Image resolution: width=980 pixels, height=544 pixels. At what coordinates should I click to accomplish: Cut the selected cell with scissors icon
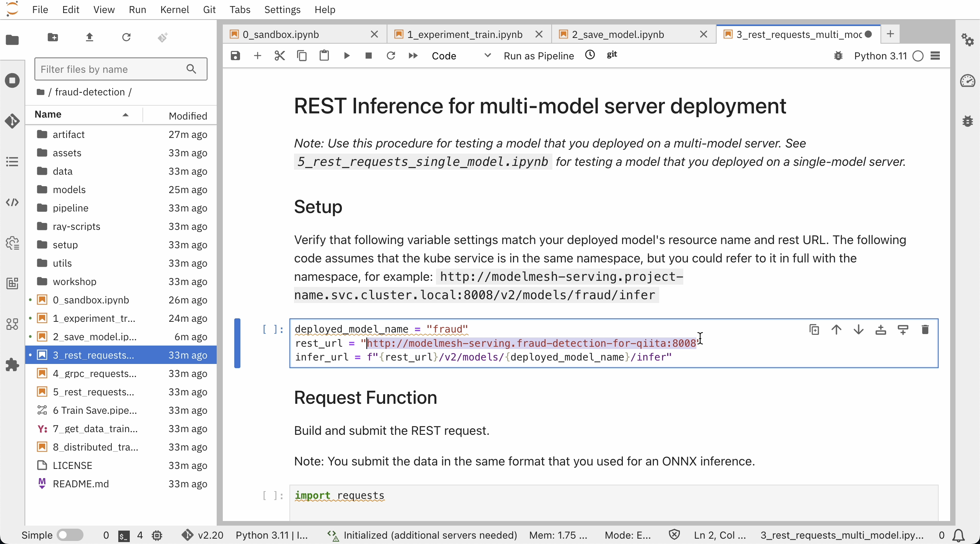279,56
